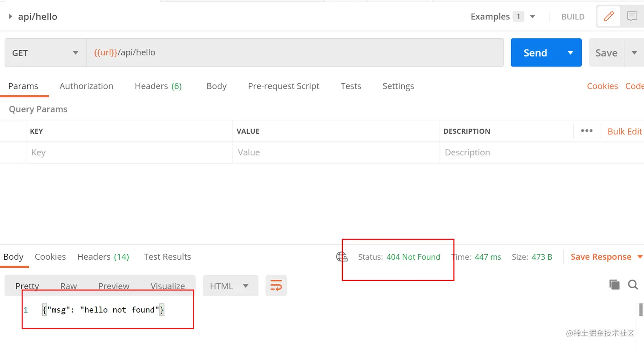This screenshot has width=644, height=347.
Task: Open the Settings tab
Action: [398, 86]
